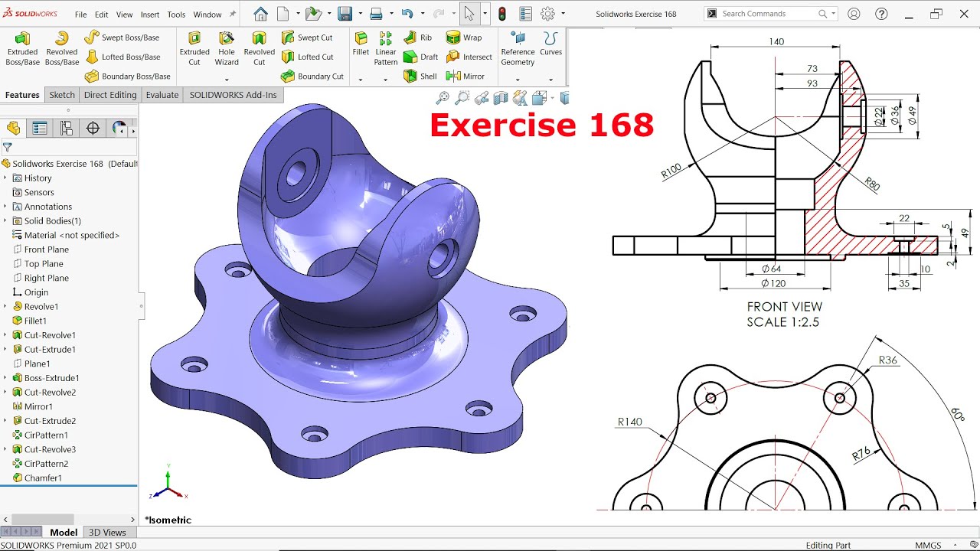Screen dimensions: 980x551
Task: Choose the Intersect tool
Action: [469, 57]
